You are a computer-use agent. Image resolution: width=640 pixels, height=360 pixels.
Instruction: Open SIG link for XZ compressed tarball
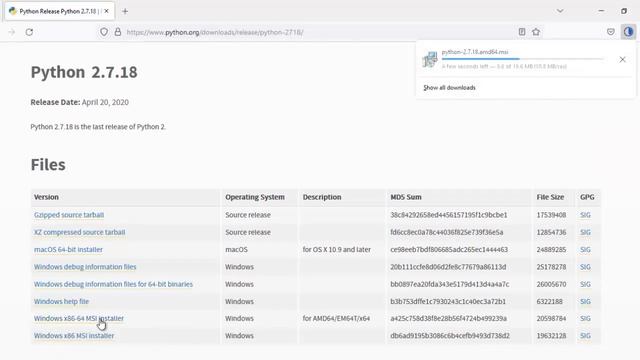coord(585,232)
